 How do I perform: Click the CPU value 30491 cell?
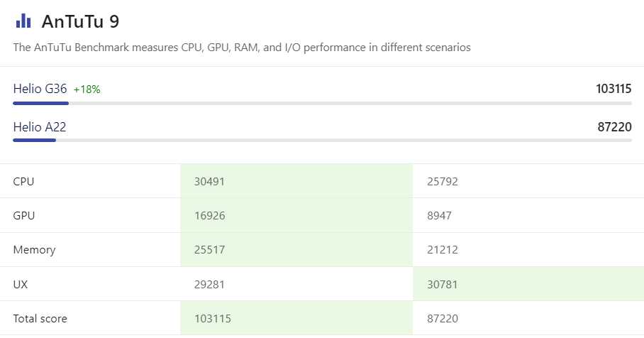tap(296, 181)
